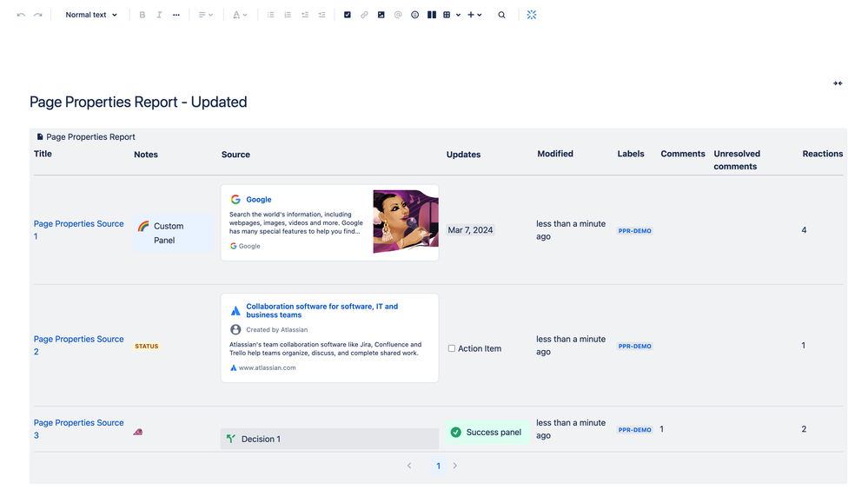Click the rainbow Custom Panel

[x=173, y=233]
